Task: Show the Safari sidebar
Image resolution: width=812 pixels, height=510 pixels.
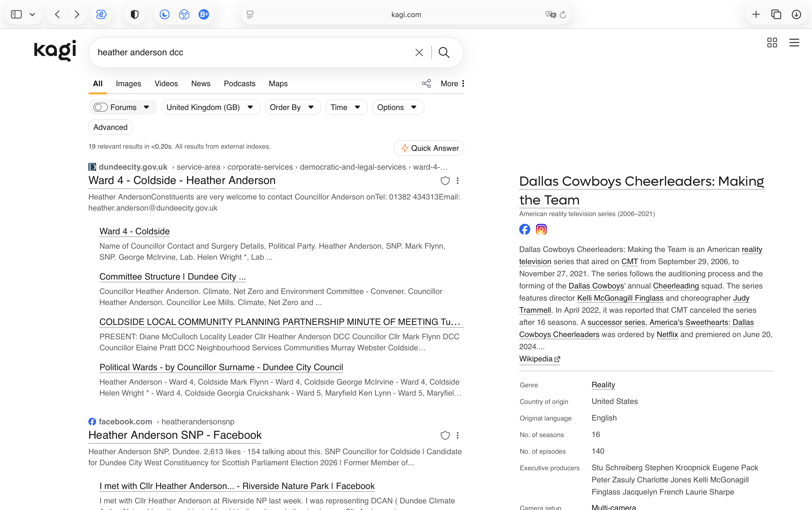Action: point(16,14)
